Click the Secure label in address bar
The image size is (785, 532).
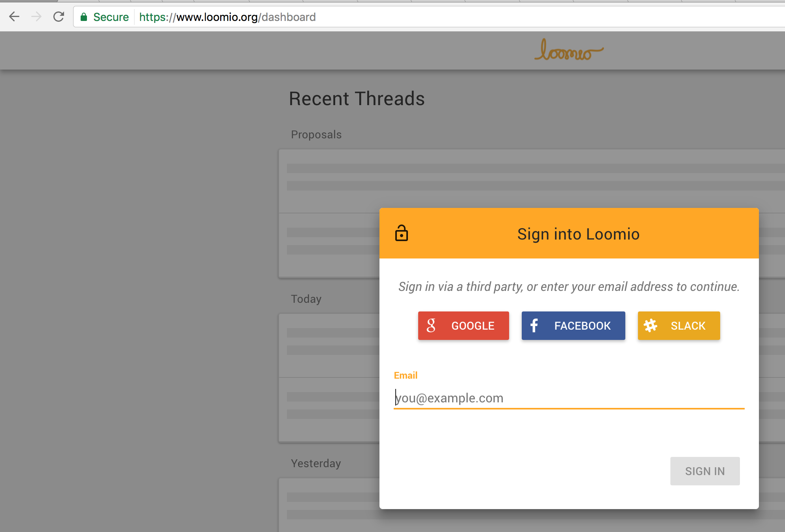111,17
